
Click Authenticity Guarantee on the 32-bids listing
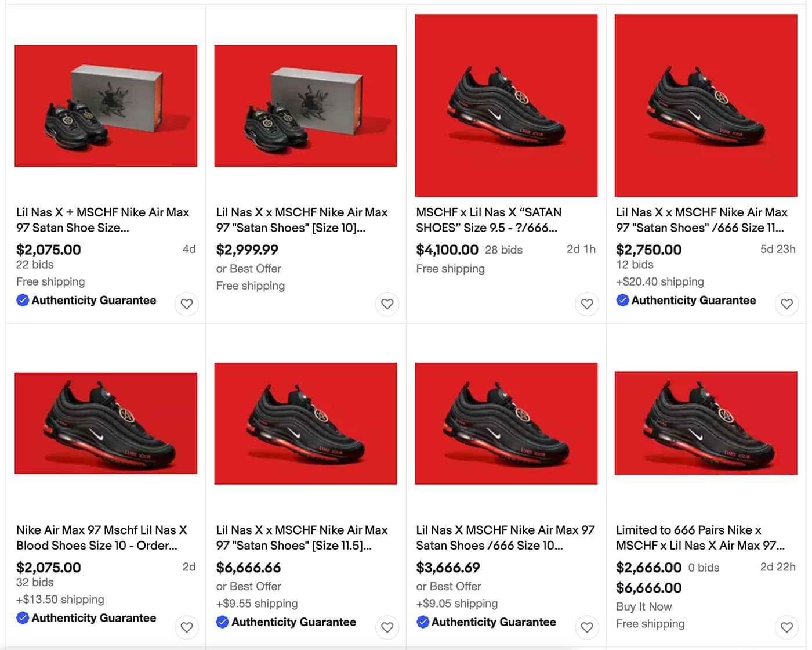pos(93,618)
